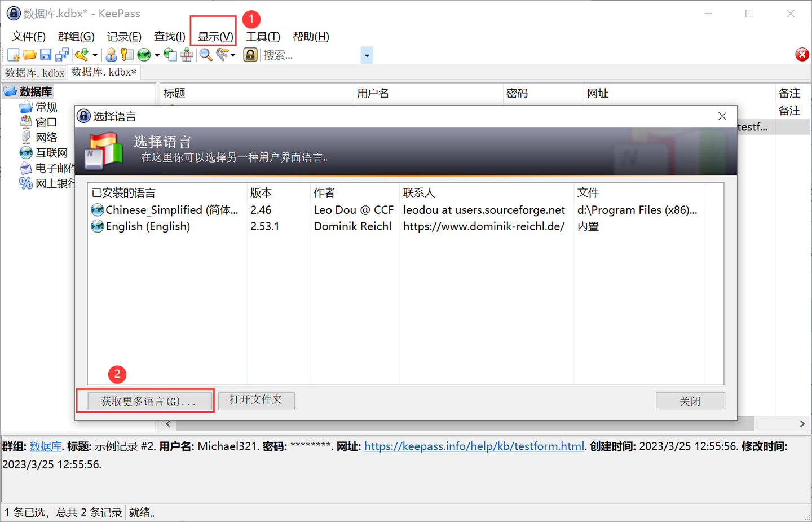The image size is (812, 522).
Task: Open the search box dropdown arrow
Action: coord(367,55)
